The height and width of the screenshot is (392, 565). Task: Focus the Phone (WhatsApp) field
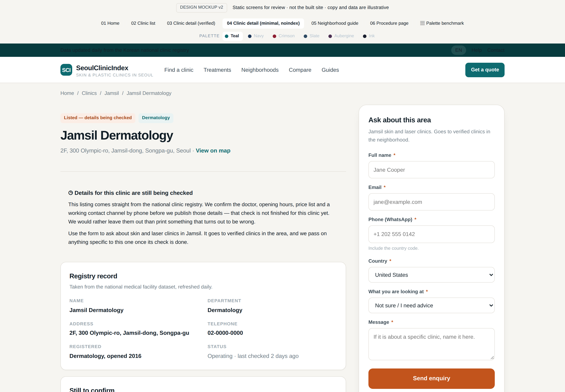pos(431,234)
